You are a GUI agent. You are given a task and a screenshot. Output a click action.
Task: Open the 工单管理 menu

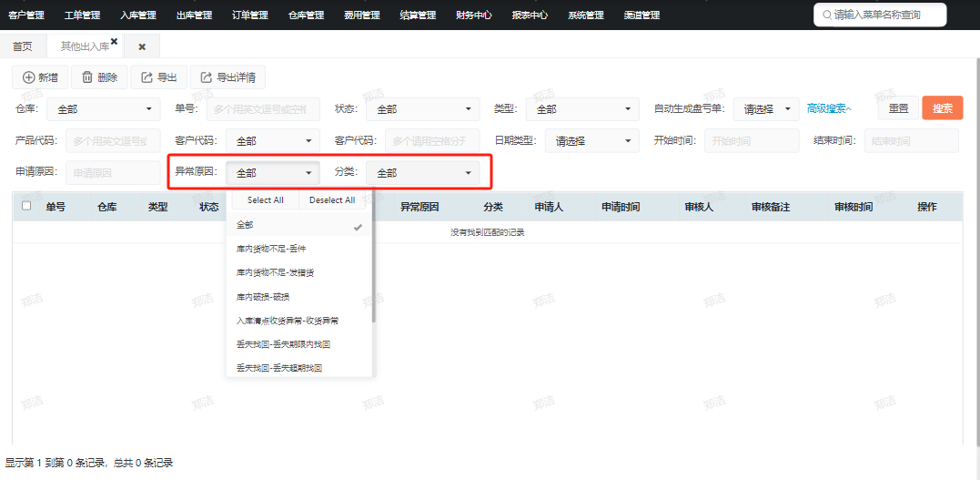[x=83, y=15]
